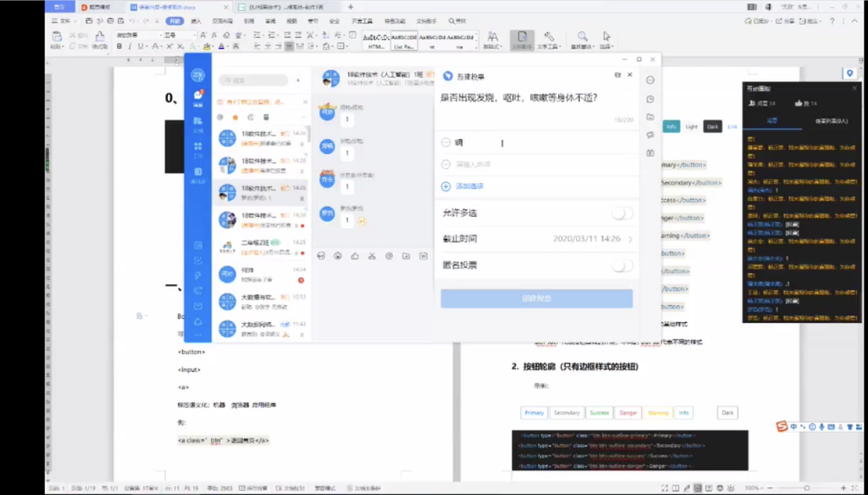Click the superscript icon in WPS ribbon
This screenshot has width=868, height=495.
(x=170, y=47)
